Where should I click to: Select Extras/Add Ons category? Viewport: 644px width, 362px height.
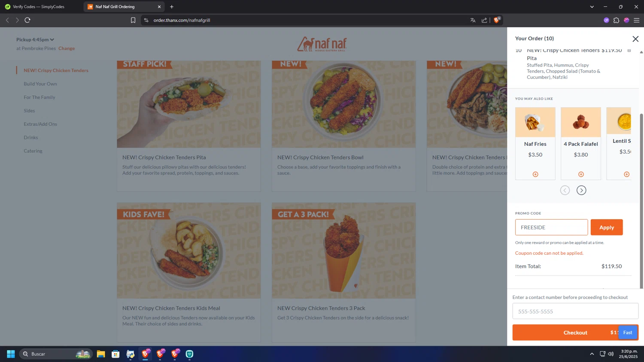pos(40,124)
